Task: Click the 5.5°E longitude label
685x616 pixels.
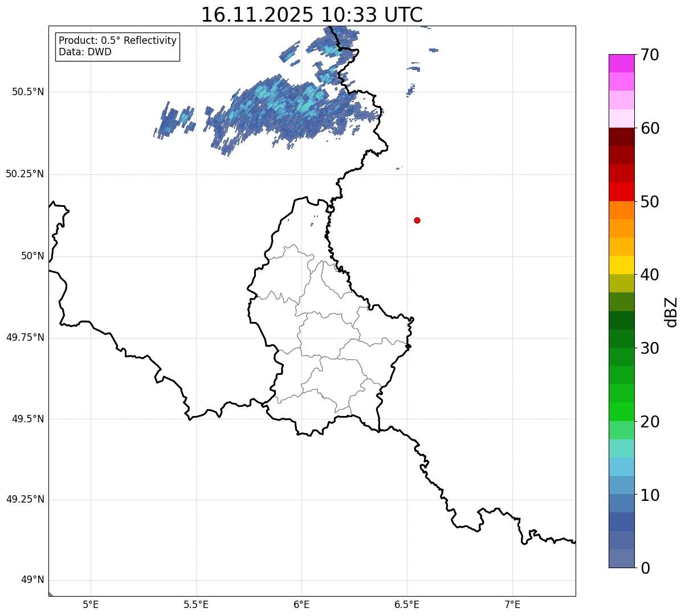Action: coord(196,605)
